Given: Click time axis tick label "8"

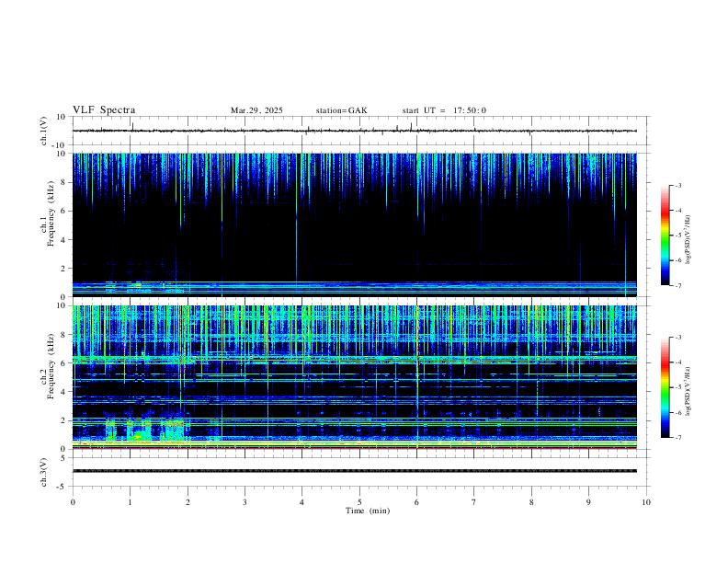Looking at the screenshot, I should coord(531,502).
